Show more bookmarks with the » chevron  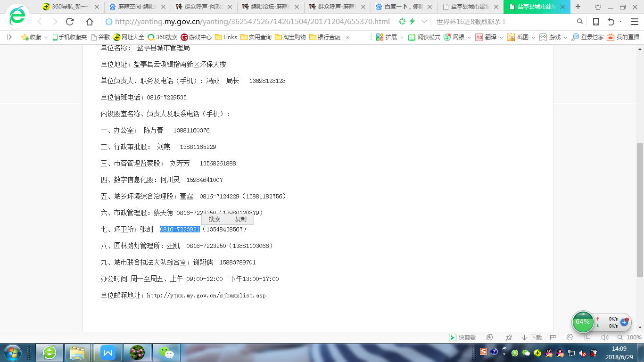point(348,37)
